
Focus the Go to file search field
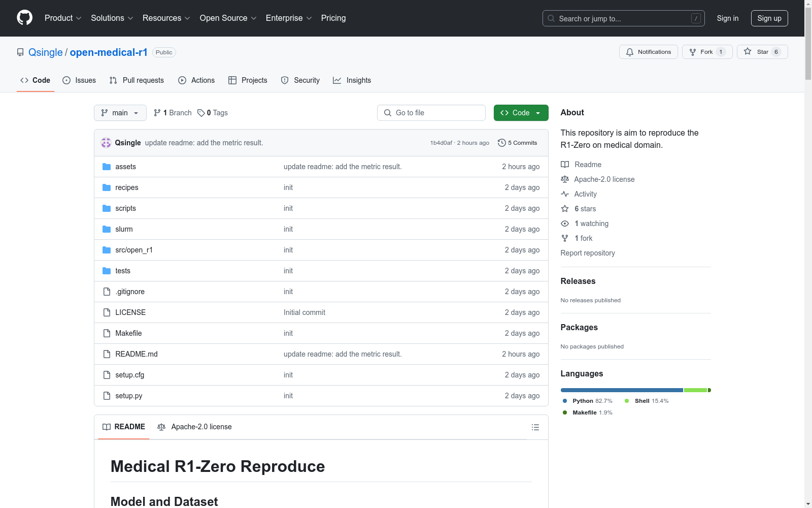click(x=431, y=113)
